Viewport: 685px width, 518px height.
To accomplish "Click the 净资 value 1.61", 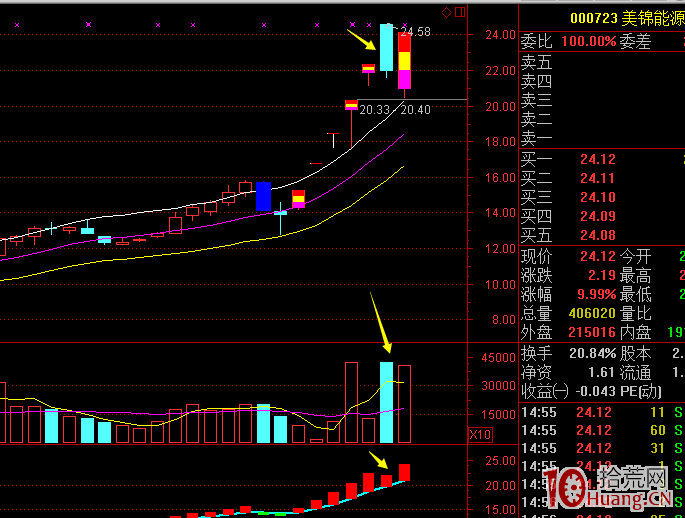I will tap(601, 372).
